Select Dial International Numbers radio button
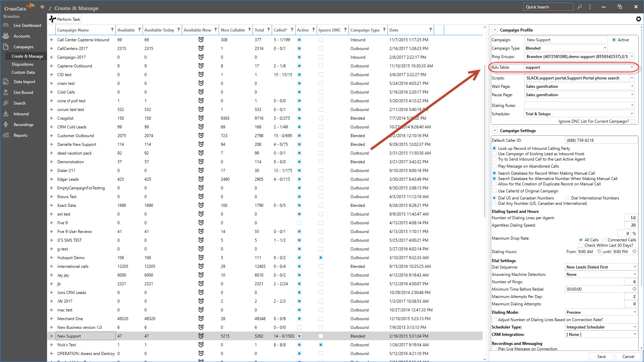The width and height of the screenshot is (644, 362). pyautogui.click(x=567, y=198)
